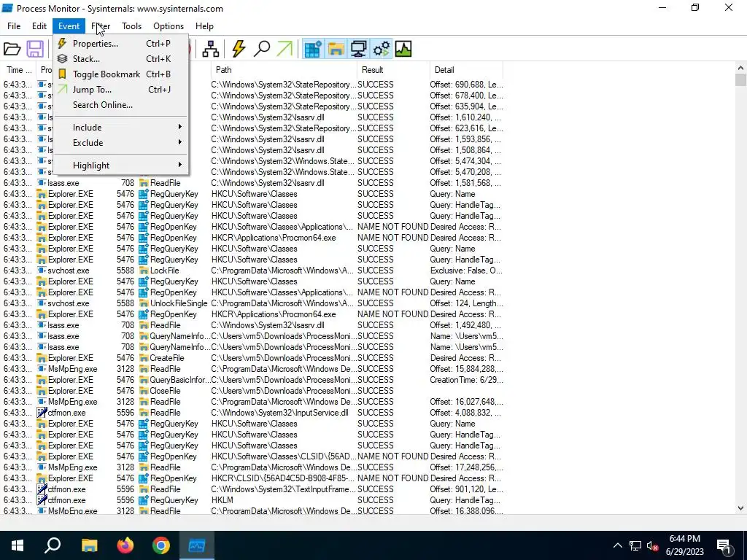This screenshot has width=747, height=560.
Task: Open a saved log with the Open icon
Action: pos(12,49)
